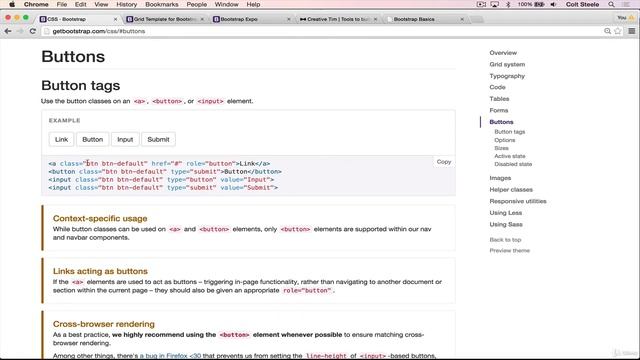The height and width of the screenshot is (360, 640).
Task: Open Spotlight search in the menu bar
Action: 611,4
